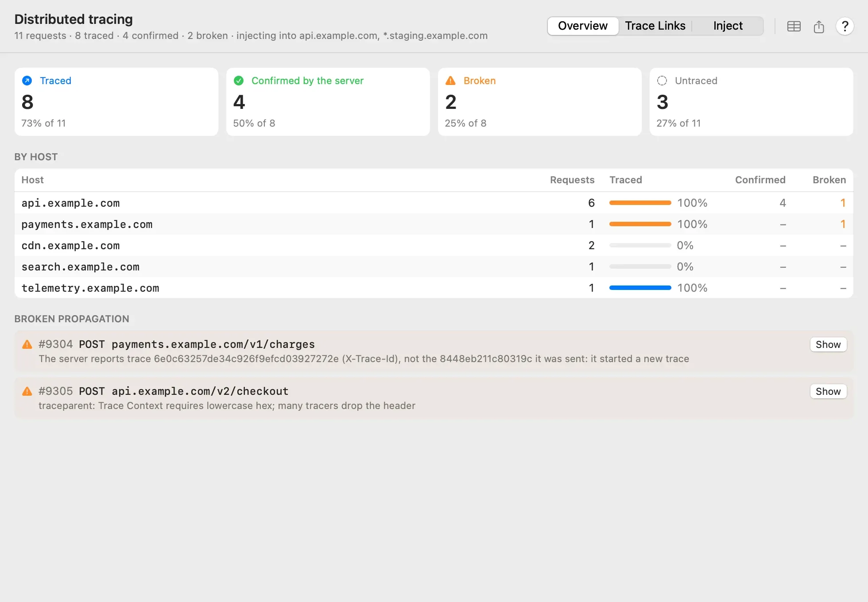The image size is (868, 602).
Task: Click the Requests column header
Action: click(572, 180)
